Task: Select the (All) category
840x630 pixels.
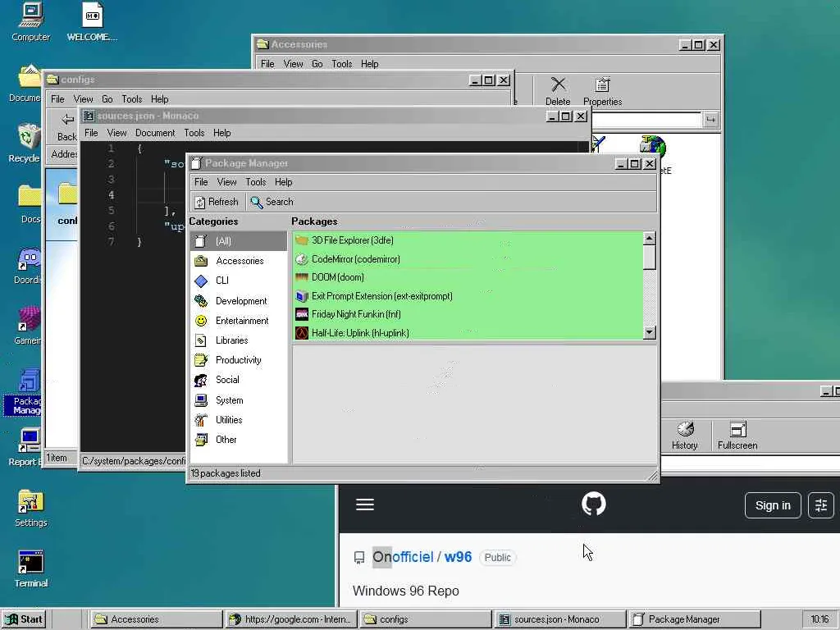Action: [239, 241]
